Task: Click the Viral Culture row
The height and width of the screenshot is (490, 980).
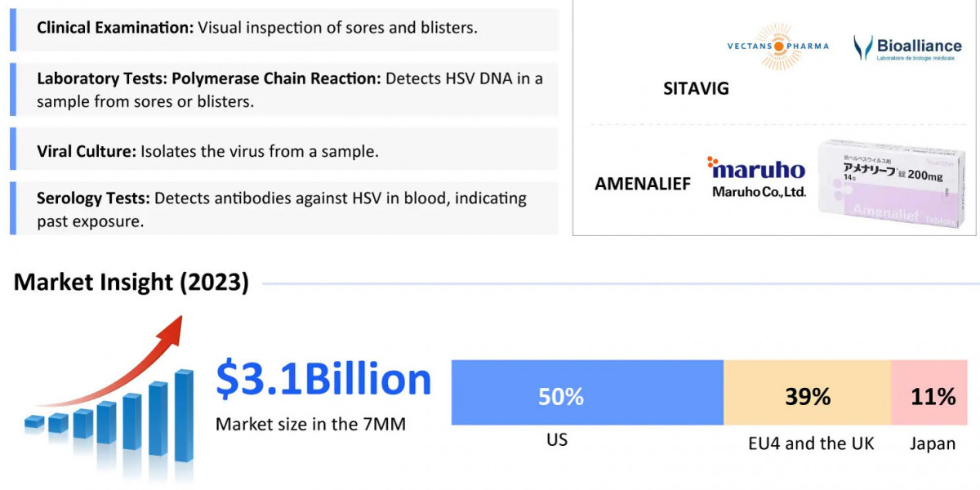Action: tap(284, 150)
